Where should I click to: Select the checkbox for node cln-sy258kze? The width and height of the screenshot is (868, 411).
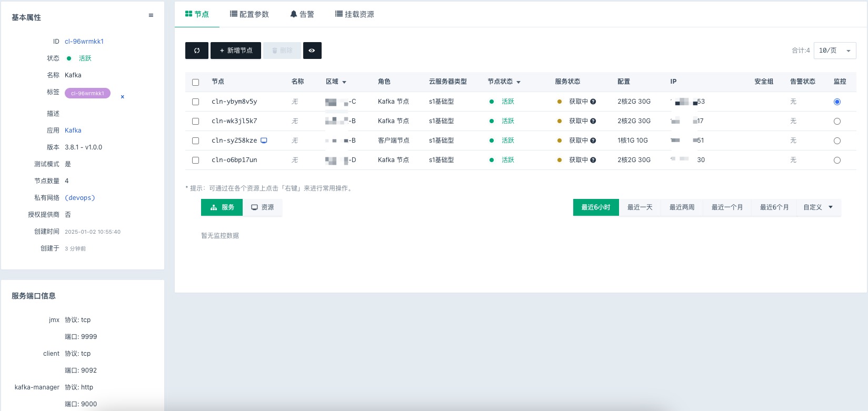[196, 141]
